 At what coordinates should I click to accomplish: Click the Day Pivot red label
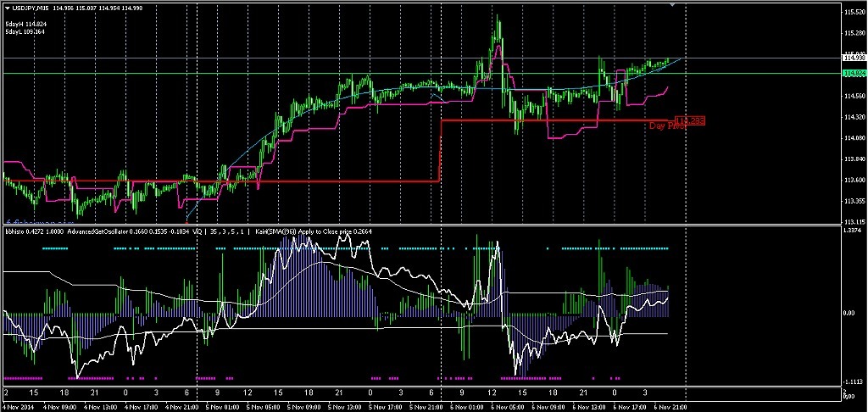pos(667,126)
